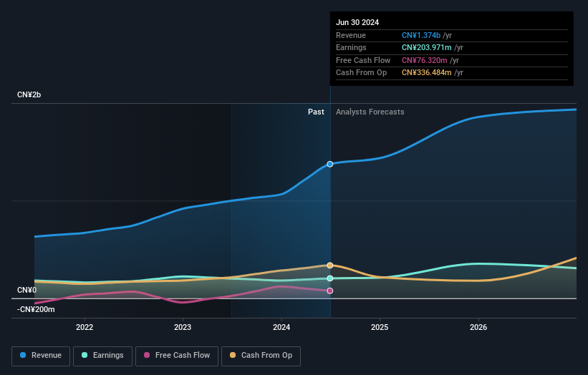588x375 pixels.
Task: Click the CN¥2b y-axis label
Action: tap(29, 94)
